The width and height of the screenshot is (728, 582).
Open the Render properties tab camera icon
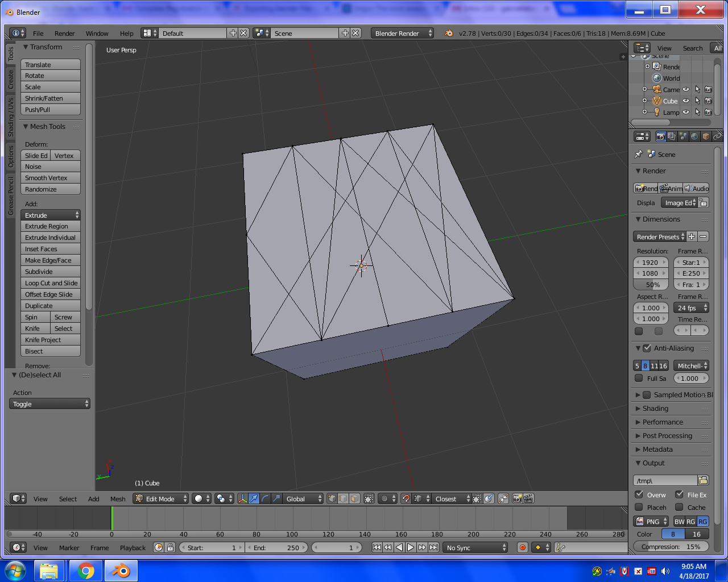660,136
